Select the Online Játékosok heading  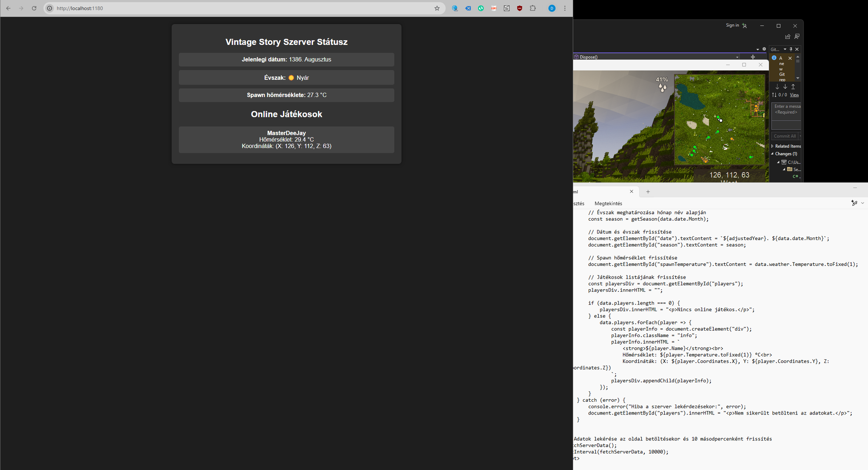tap(286, 114)
